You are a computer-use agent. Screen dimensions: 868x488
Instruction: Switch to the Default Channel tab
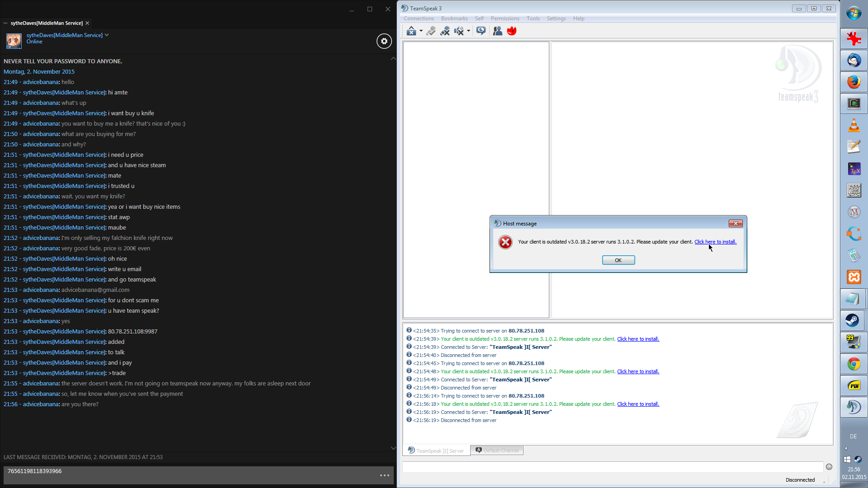point(497,450)
